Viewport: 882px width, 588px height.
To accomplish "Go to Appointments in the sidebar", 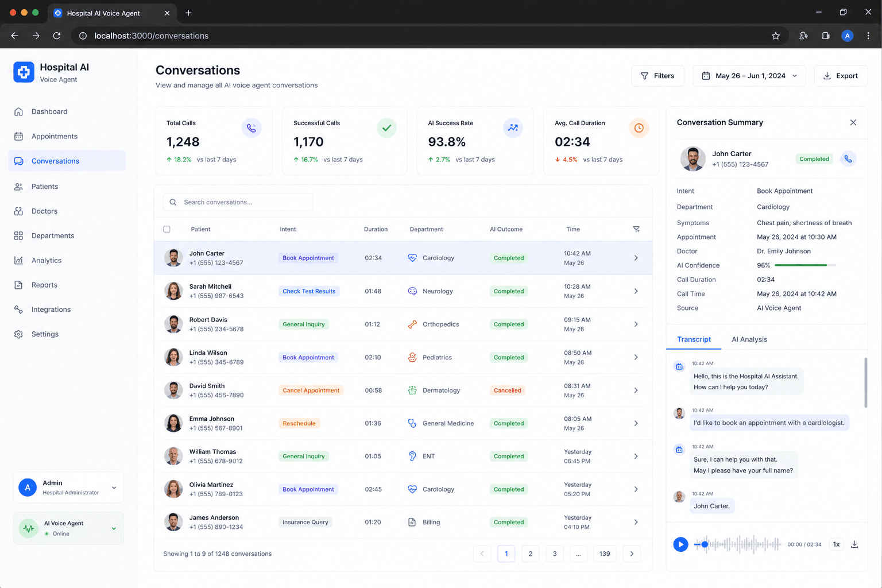I will (x=67, y=136).
